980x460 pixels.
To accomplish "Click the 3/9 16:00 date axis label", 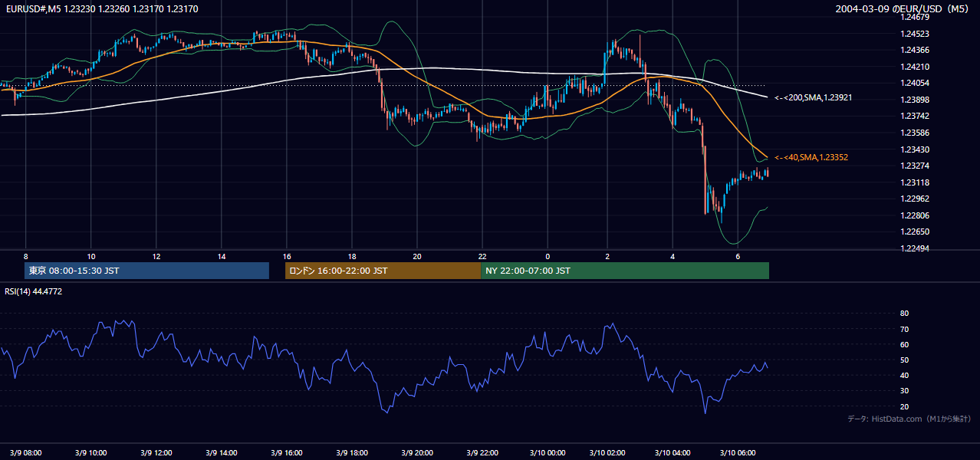I will tap(287, 452).
